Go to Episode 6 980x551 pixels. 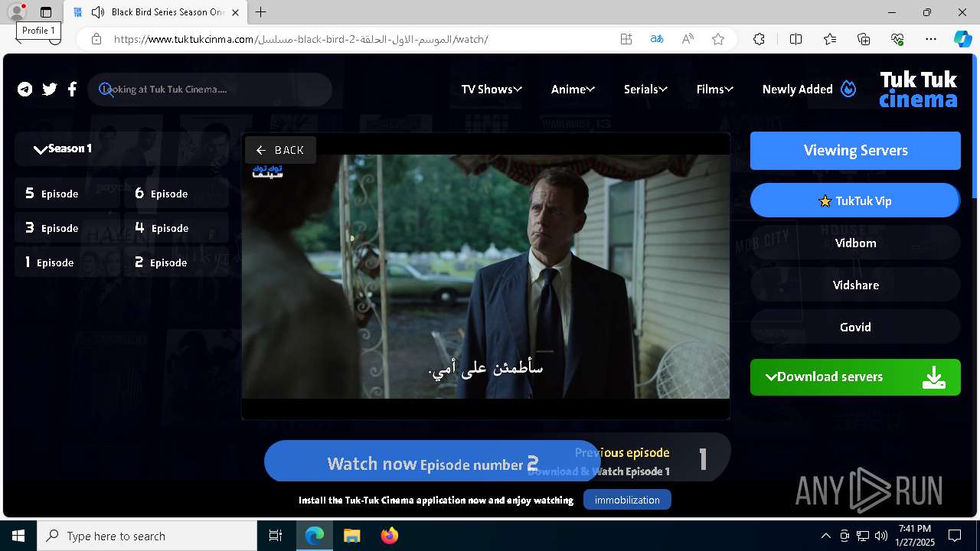176,194
